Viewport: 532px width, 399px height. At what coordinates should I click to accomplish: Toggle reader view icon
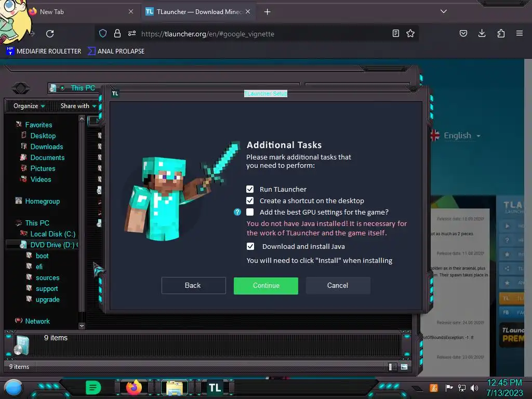pos(395,33)
